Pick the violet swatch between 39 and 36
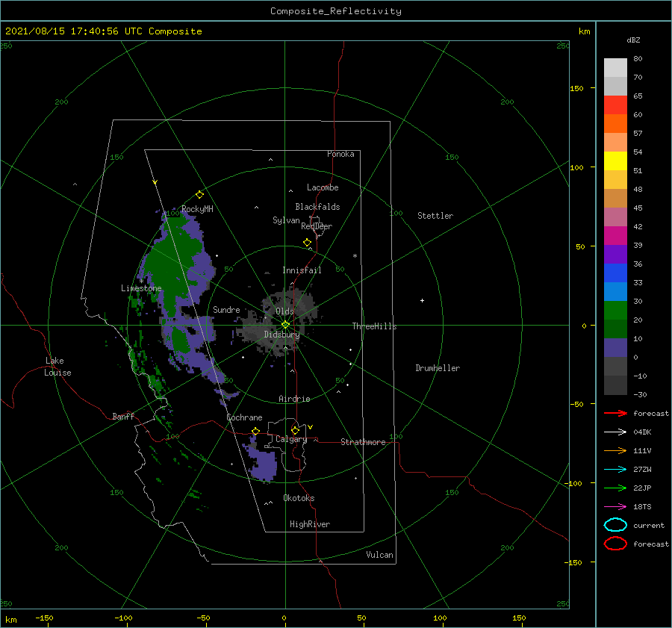 [x=615, y=254]
